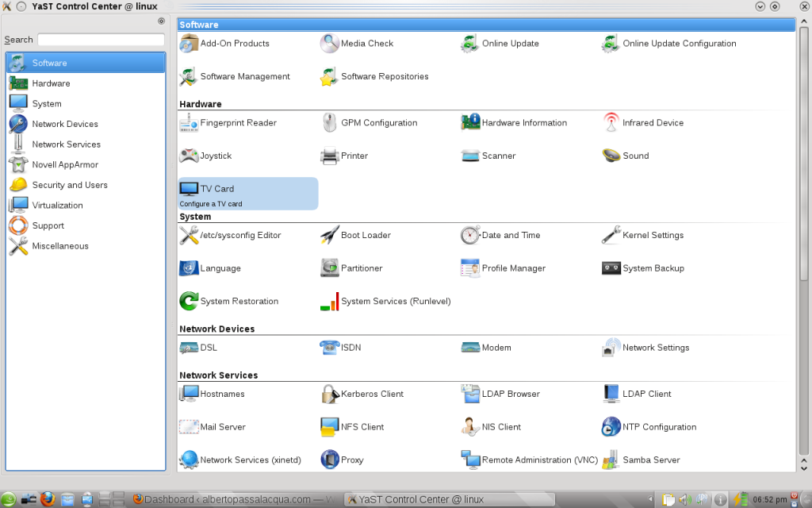Open the Samba Server icon
This screenshot has height=508, width=812.
tap(611, 460)
